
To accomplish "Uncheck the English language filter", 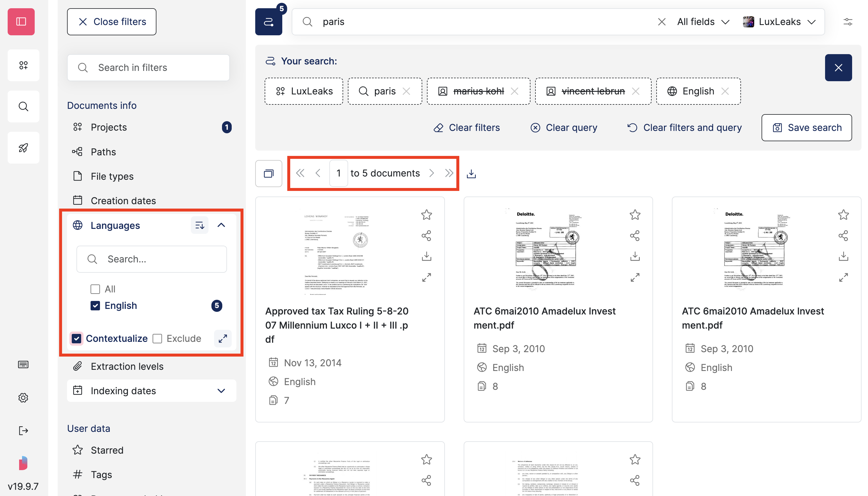I will 96,306.
